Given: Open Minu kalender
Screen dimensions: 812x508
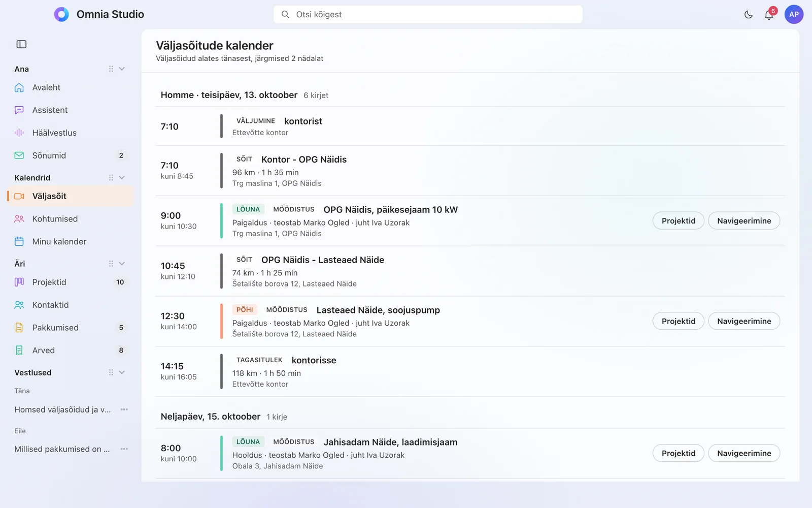Looking at the screenshot, I should 71,241.
